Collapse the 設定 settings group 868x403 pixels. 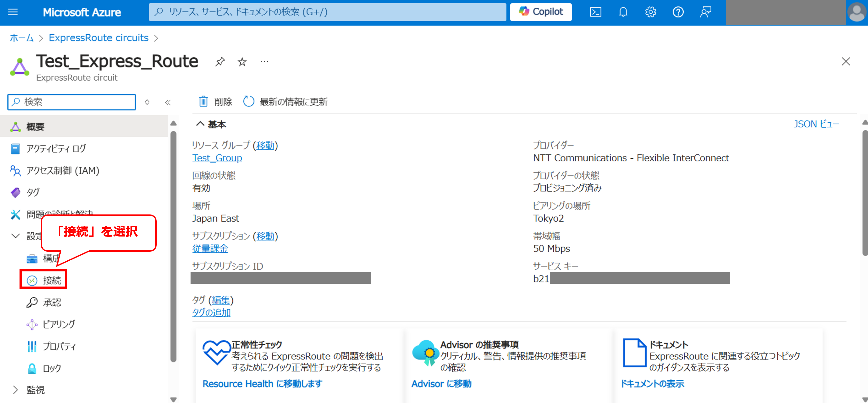point(15,236)
